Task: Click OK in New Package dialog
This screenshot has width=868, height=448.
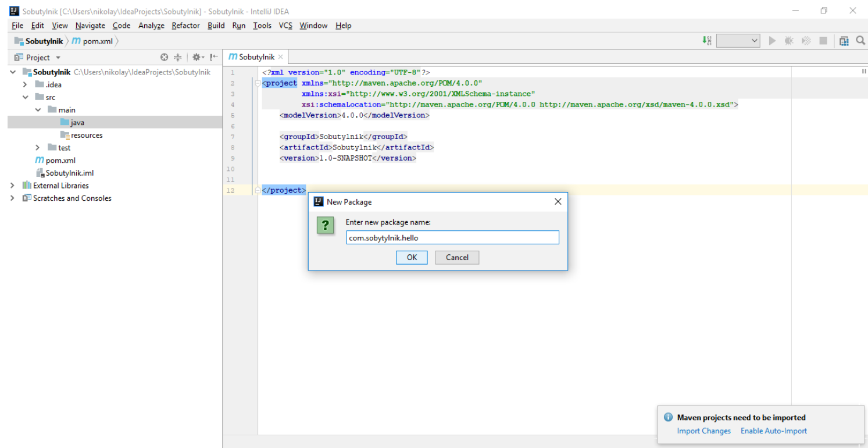Action: 412,257
